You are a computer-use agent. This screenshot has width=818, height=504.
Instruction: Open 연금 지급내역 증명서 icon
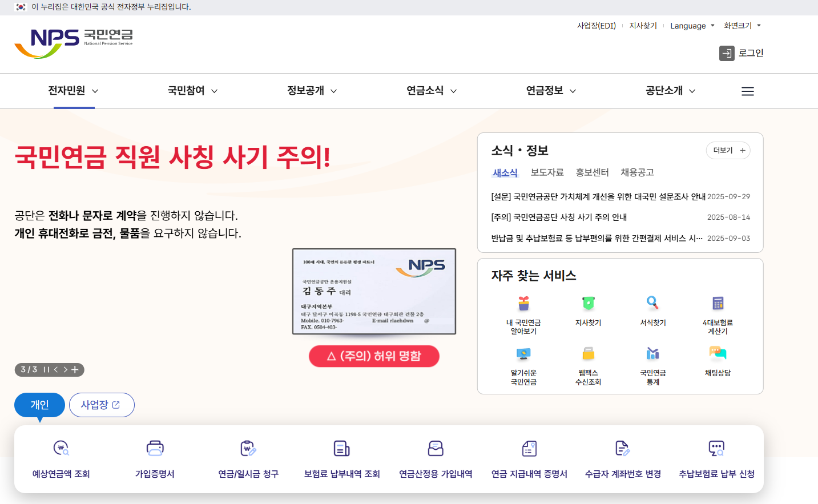pos(529,449)
